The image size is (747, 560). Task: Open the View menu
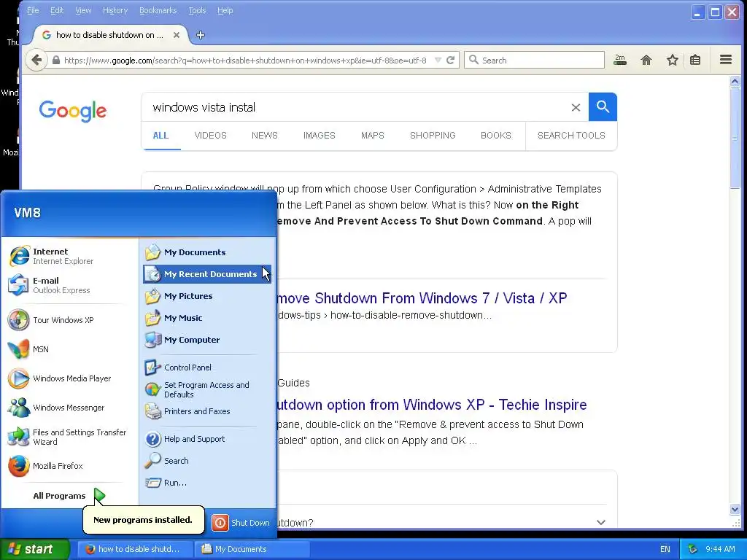[83, 10]
